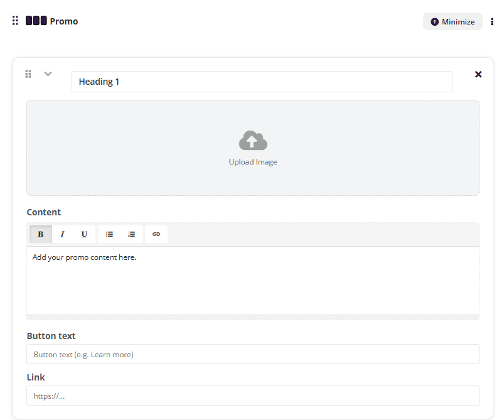Toggle bold formatting

pos(41,234)
